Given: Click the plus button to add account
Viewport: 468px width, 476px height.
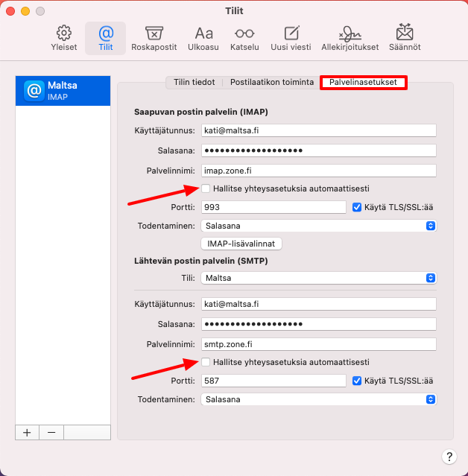Looking at the screenshot, I should [27, 432].
